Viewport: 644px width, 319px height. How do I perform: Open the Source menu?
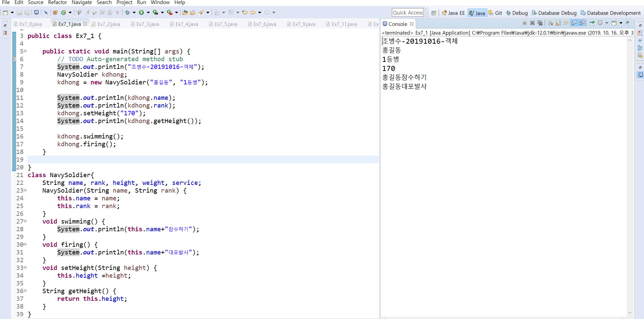pyautogui.click(x=35, y=2)
